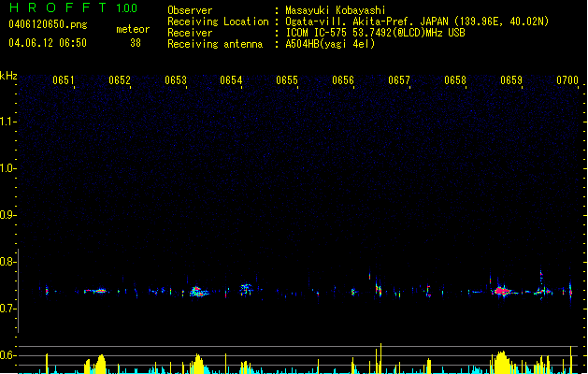Click the Receiver label
Screen dimensions: 588x374
click(x=190, y=33)
